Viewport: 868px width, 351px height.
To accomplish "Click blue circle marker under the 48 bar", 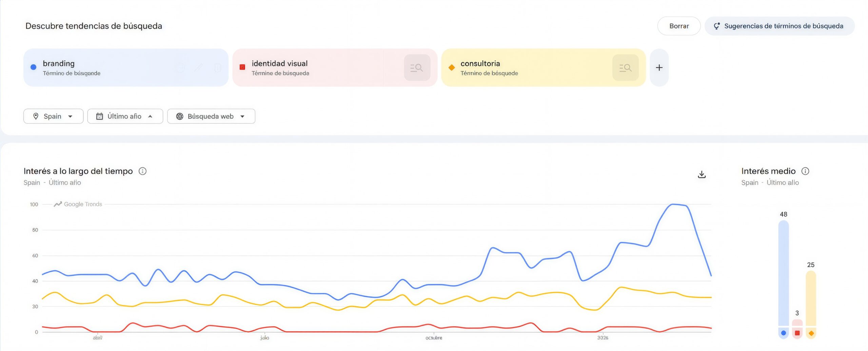I will coord(783,333).
